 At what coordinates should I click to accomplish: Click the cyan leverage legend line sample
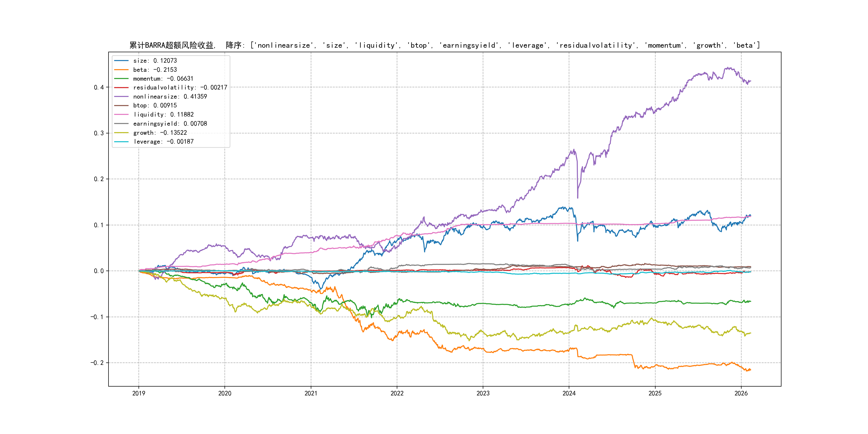pos(121,141)
